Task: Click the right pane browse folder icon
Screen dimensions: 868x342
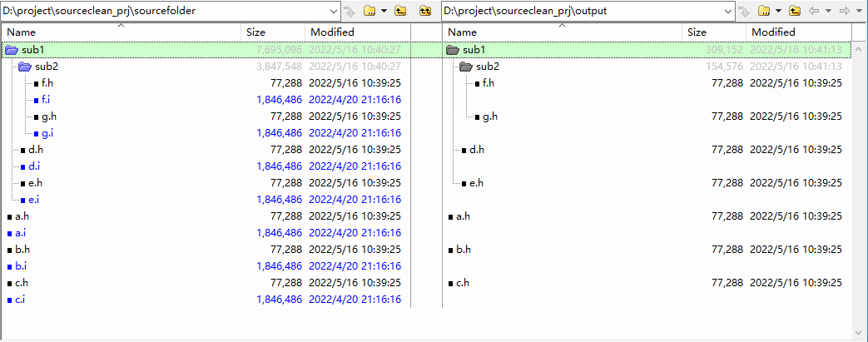Action: [x=764, y=11]
